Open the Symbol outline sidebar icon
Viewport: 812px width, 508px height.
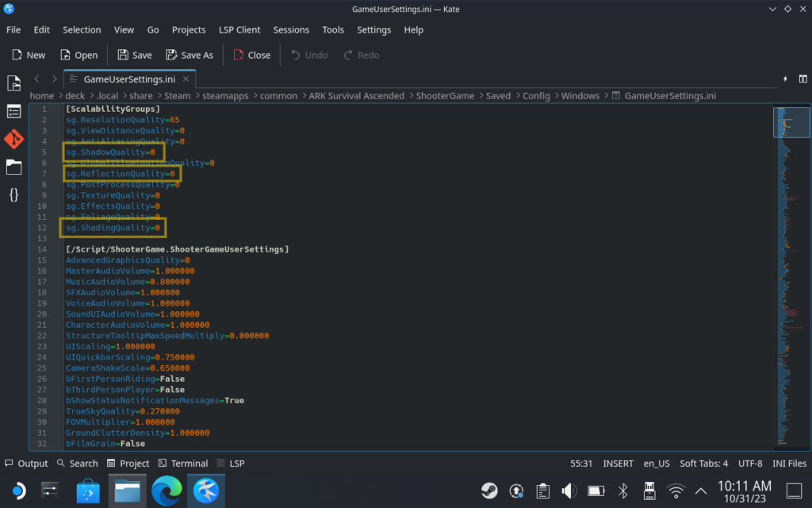click(x=14, y=111)
